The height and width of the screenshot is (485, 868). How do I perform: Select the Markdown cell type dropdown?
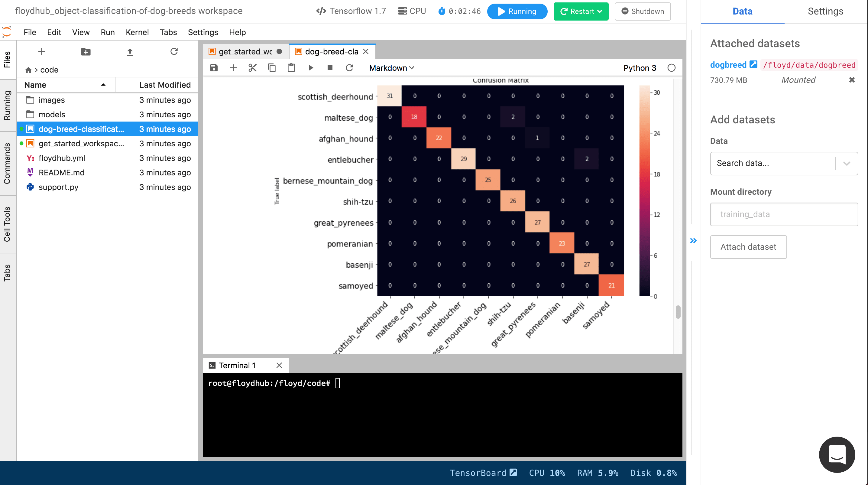tap(391, 67)
